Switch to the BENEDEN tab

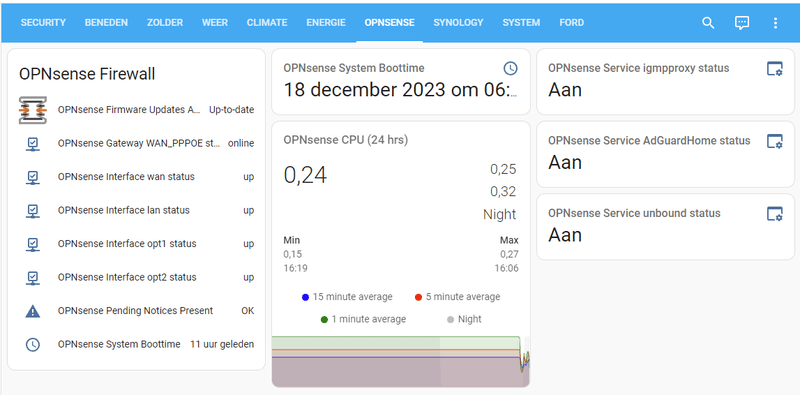point(106,23)
